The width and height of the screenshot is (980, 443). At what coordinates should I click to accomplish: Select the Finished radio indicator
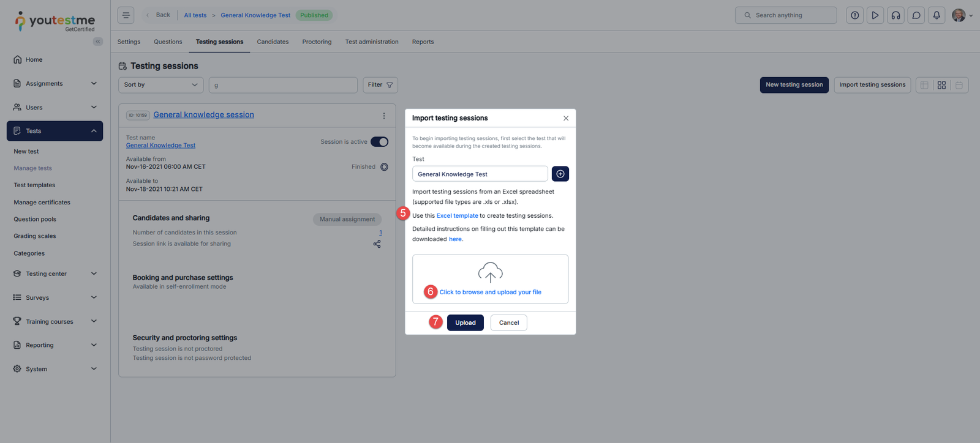click(x=384, y=167)
